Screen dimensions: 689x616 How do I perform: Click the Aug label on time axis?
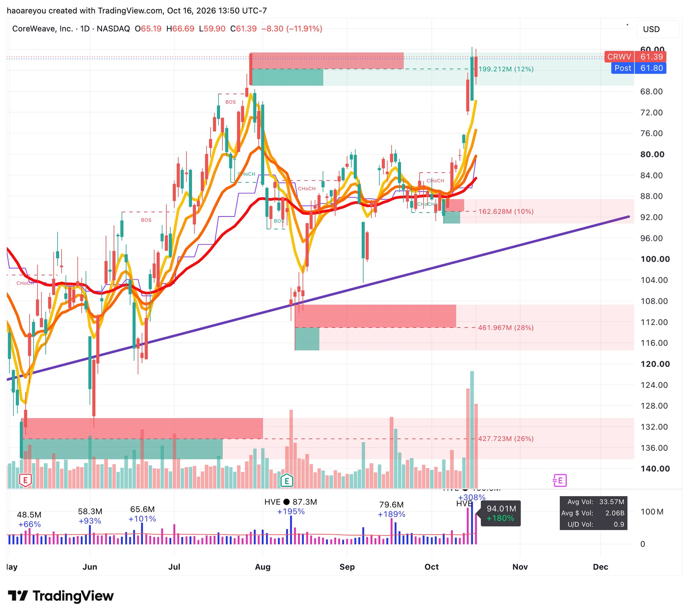[262, 567]
